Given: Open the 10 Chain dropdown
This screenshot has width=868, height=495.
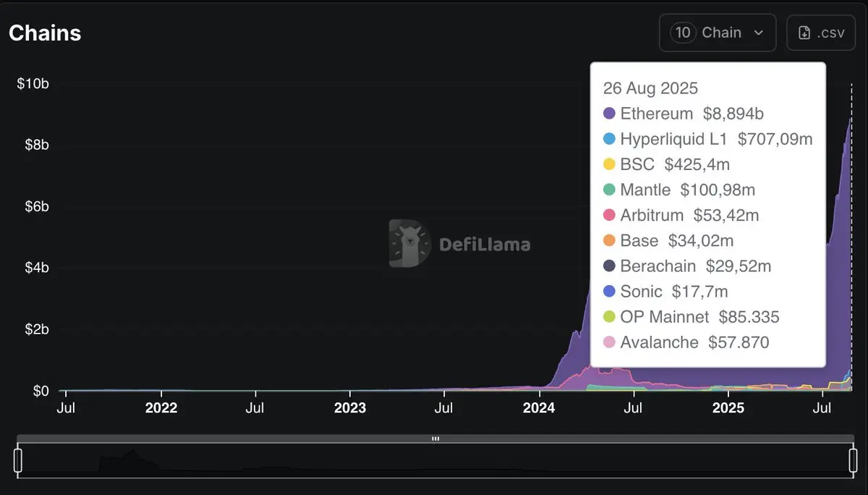Looking at the screenshot, I should coord(718,33).
